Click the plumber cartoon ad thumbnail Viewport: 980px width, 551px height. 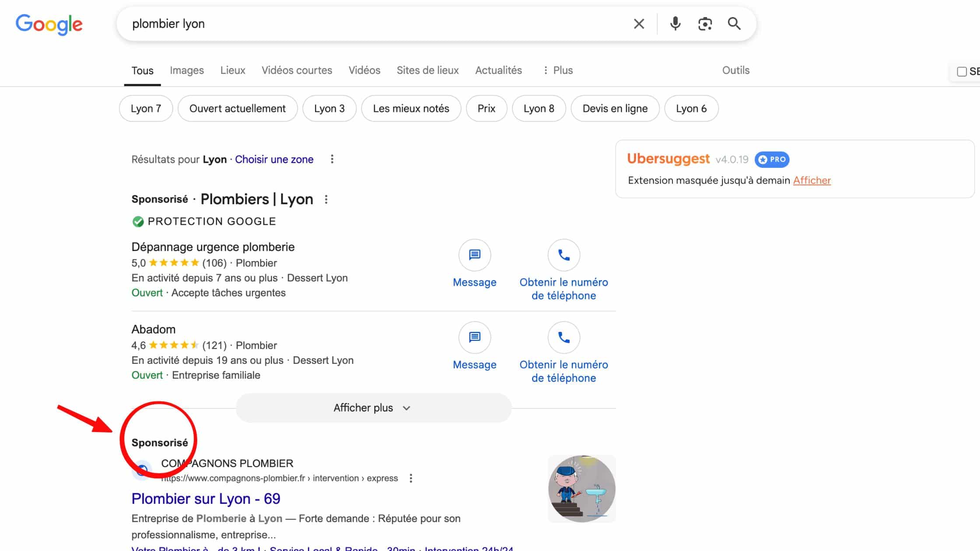point(582,488)
